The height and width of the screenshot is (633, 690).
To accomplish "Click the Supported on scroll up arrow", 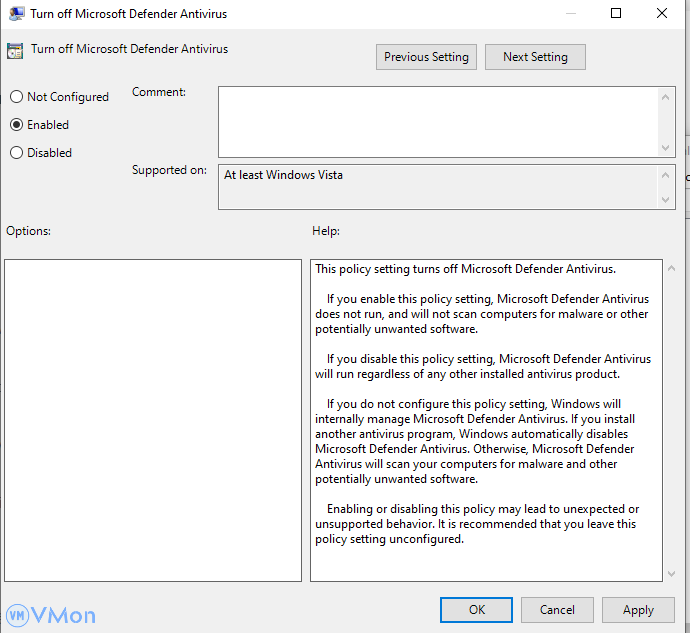I will pos(667,175).
